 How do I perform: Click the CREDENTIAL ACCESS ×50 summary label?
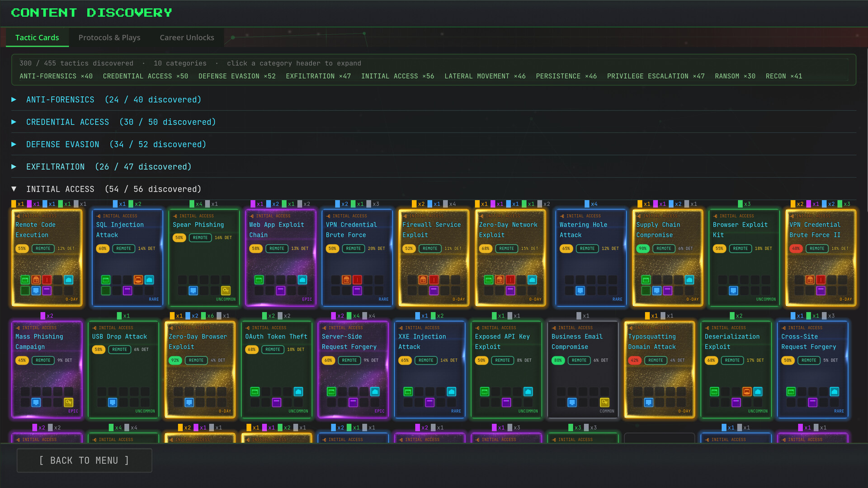pos(146,76)
